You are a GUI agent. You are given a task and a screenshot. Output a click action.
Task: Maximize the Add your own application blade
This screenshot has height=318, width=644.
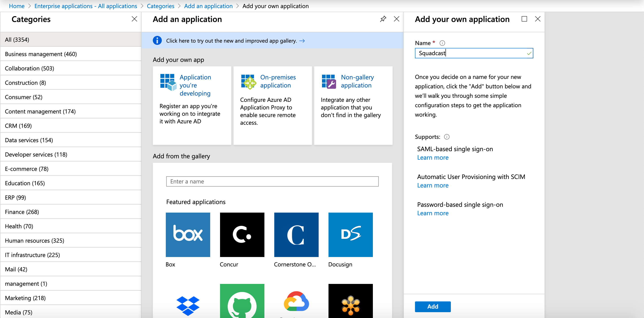[524, 19]
